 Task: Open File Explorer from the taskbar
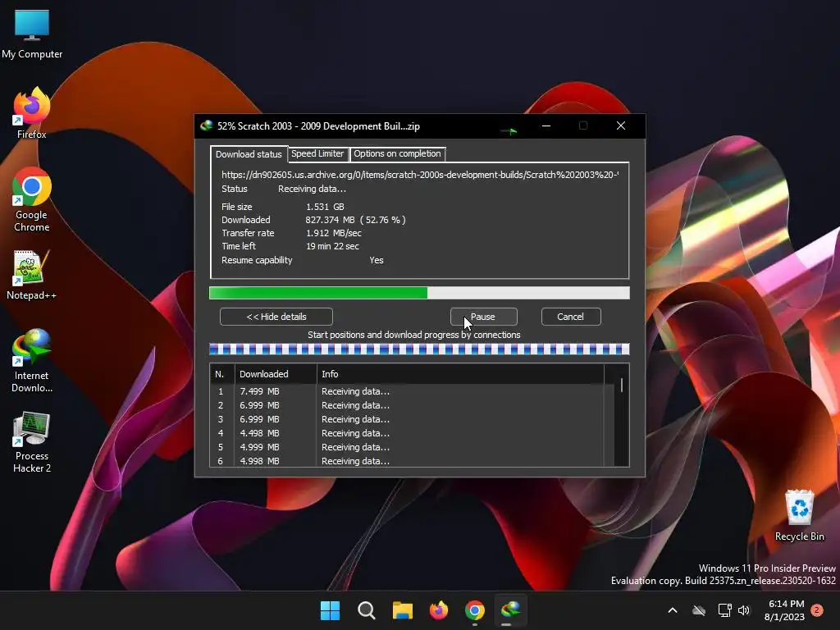click(x=402, y=610)
